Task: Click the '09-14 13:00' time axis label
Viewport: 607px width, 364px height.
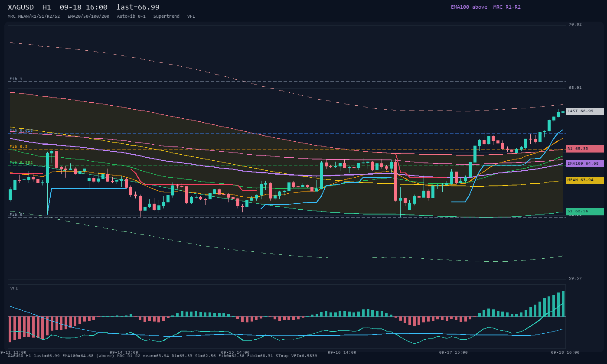Action: click(124, 352)
